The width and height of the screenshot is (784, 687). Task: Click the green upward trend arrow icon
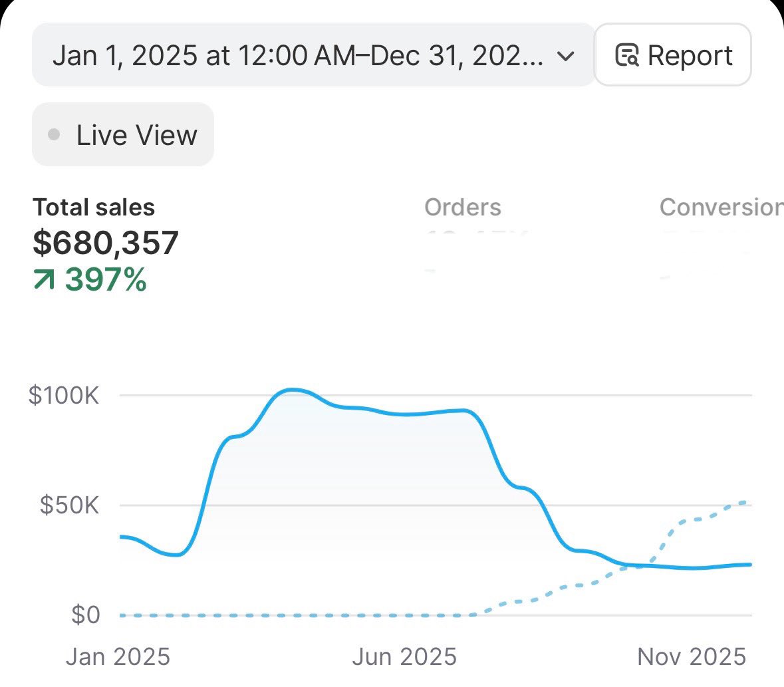[44, 279]
